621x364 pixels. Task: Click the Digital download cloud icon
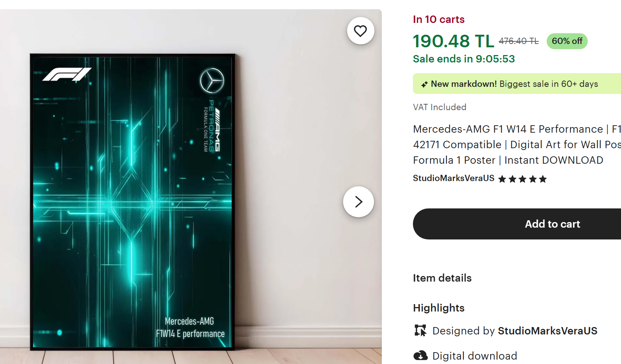420,356
